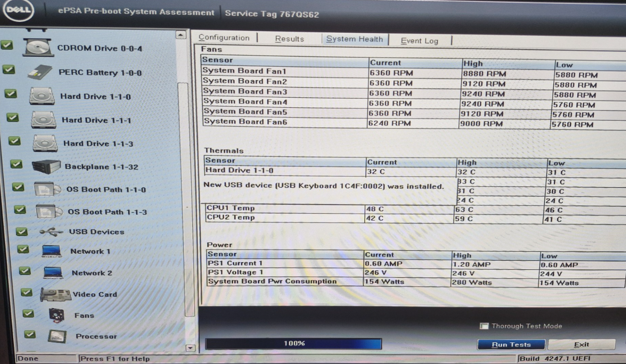This screenshot has width=626, height=364.
Task: Select the CPU2 Temp sensor row
Action: 415,218
